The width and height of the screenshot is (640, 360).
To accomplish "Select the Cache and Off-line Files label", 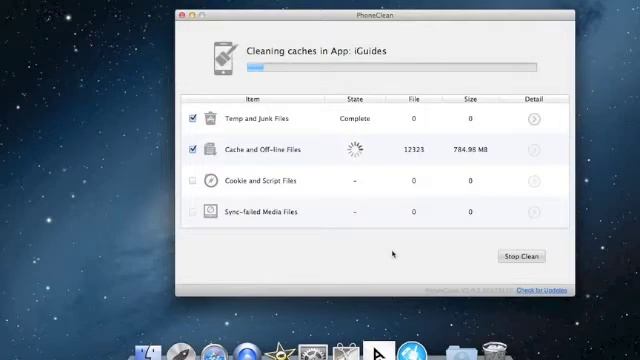I will 263,149.
